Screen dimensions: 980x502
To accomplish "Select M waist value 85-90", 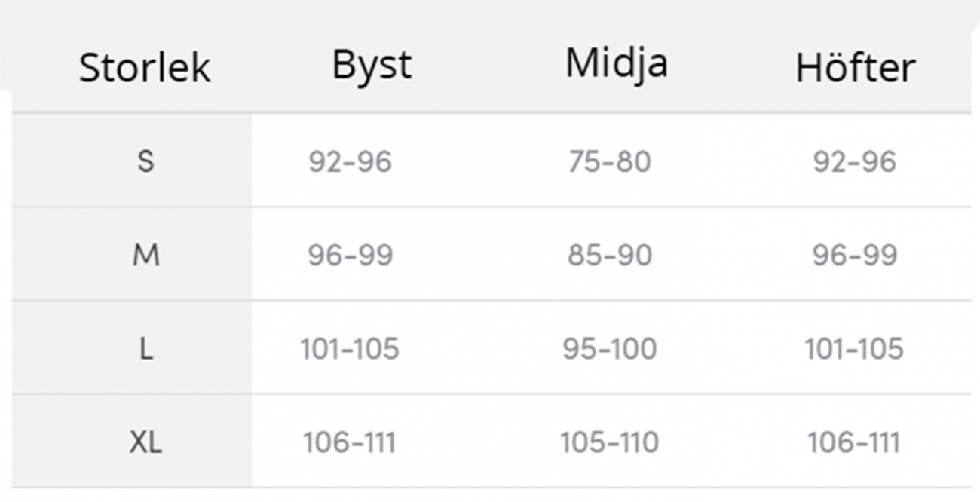I will click(x=609, y=256).
